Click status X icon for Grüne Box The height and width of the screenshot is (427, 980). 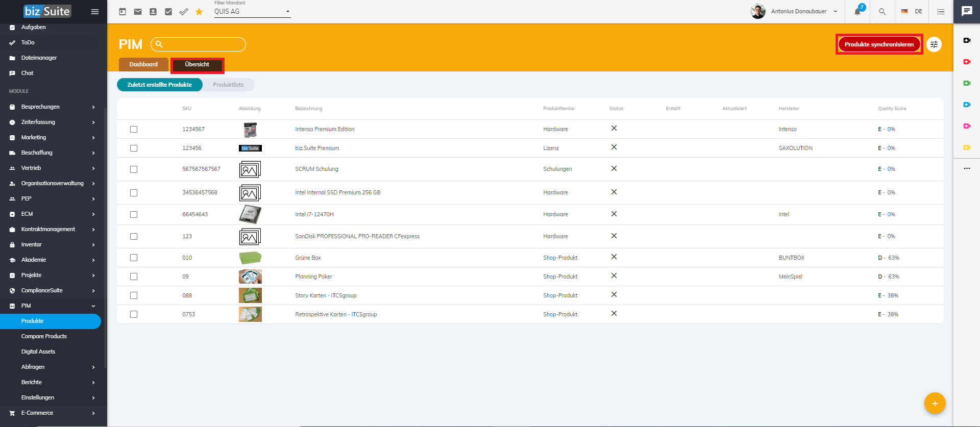(x=614, y=257)
